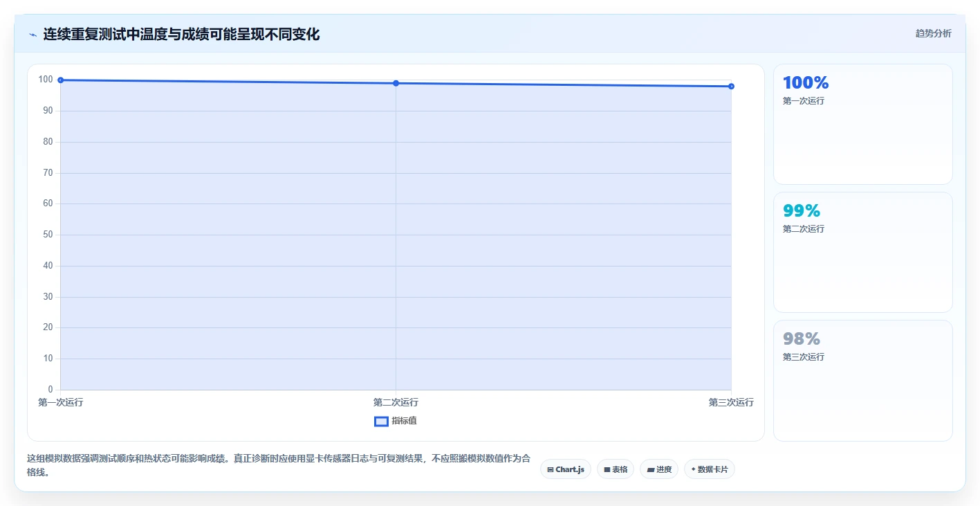Click the 指标值 legend color box
The width and height of the screenshot is (980, 506).
[x=381, y=421]
